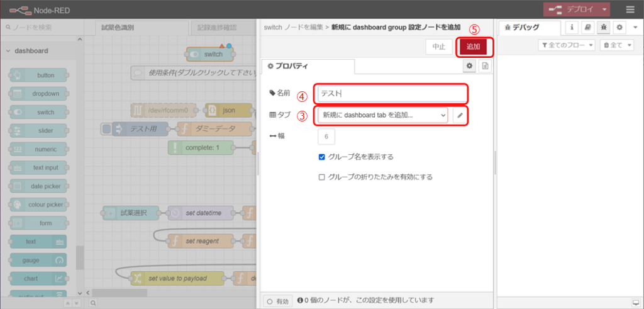Toggle the 有効 enabled state button
This screenshot has height=309, width=644.
277,301
